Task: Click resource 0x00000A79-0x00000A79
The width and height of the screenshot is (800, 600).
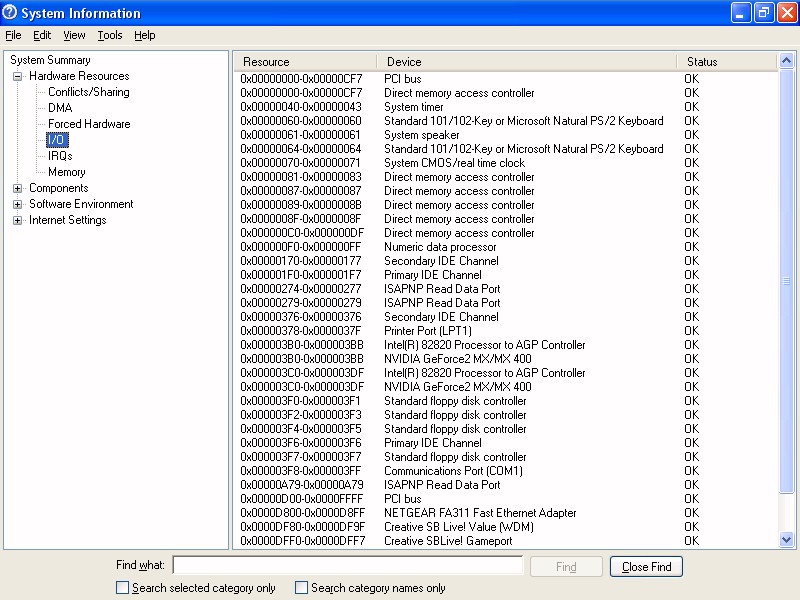Action: coord(302,485)
